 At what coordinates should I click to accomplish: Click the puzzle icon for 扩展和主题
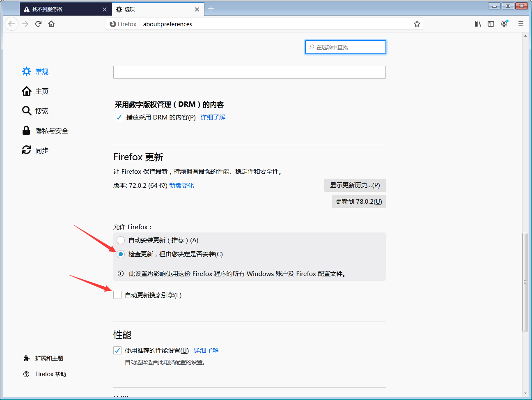(x=26, y=358)
